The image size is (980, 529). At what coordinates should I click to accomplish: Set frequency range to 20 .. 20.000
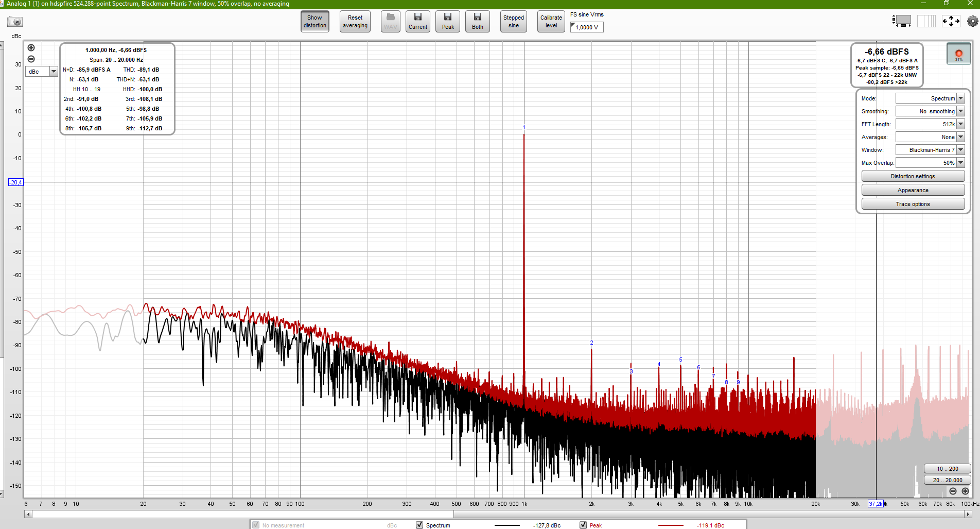tap(948, 480)
